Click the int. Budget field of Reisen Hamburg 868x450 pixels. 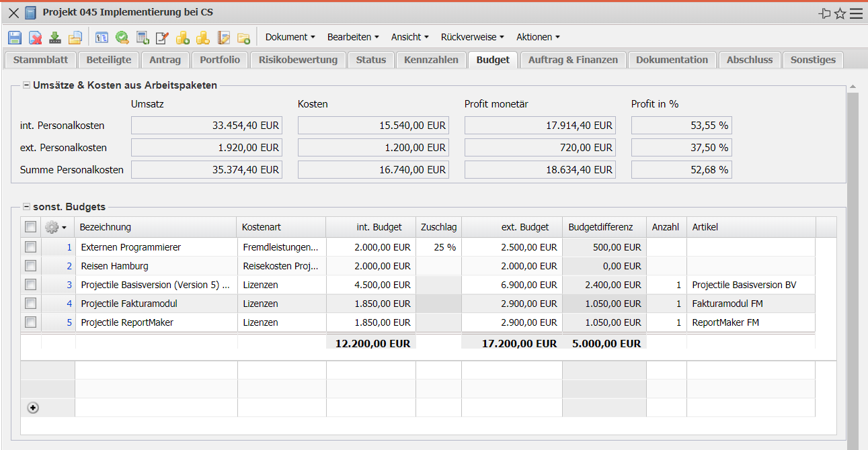coord(370,266)
